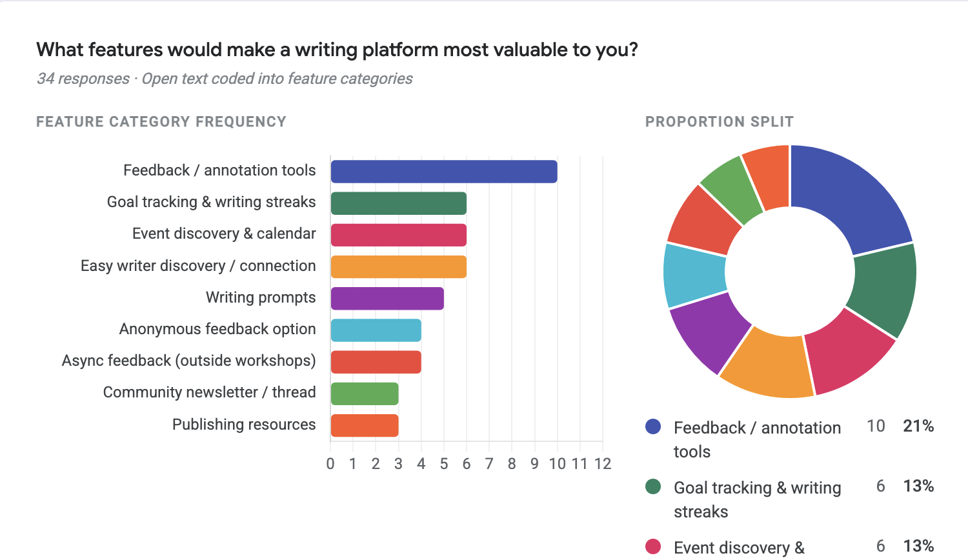Select the green Community newsletter bar
This screenshot has height=560, width=968.
(365, 394)
